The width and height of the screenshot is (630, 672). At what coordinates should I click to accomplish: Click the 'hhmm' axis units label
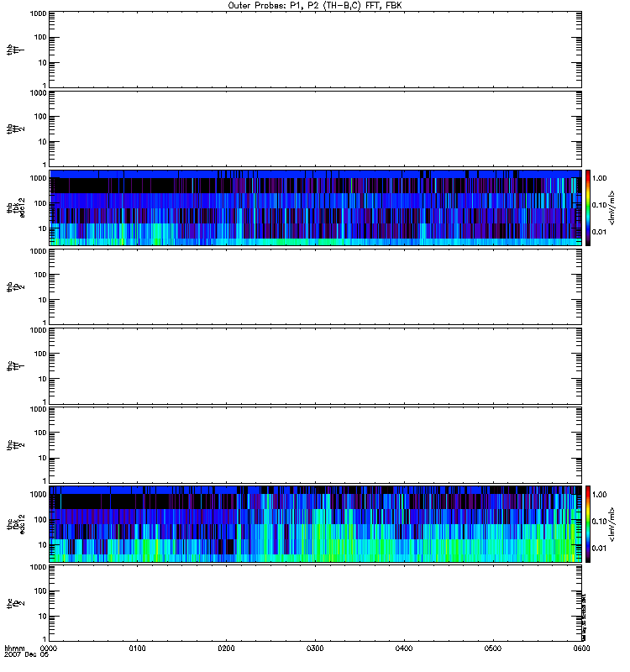(x=14, y=648)
